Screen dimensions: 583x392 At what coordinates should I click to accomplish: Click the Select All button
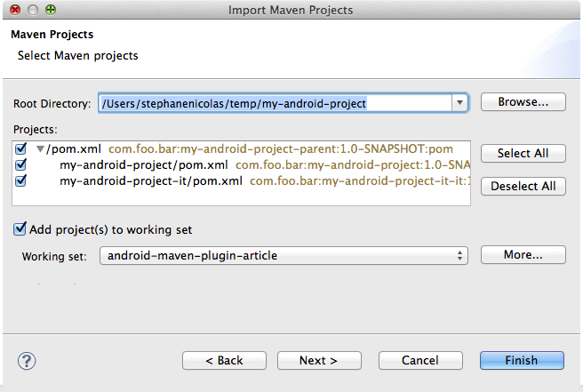point(523,153)
